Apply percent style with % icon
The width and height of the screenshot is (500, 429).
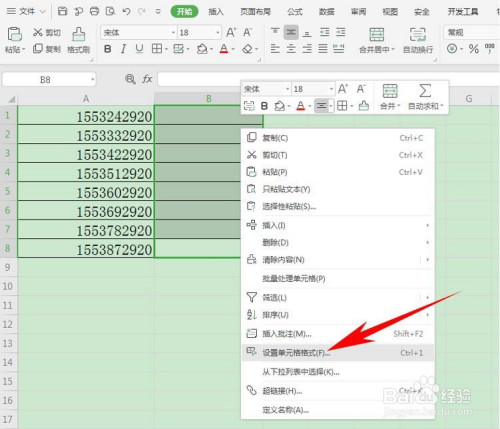coord(474,49)
